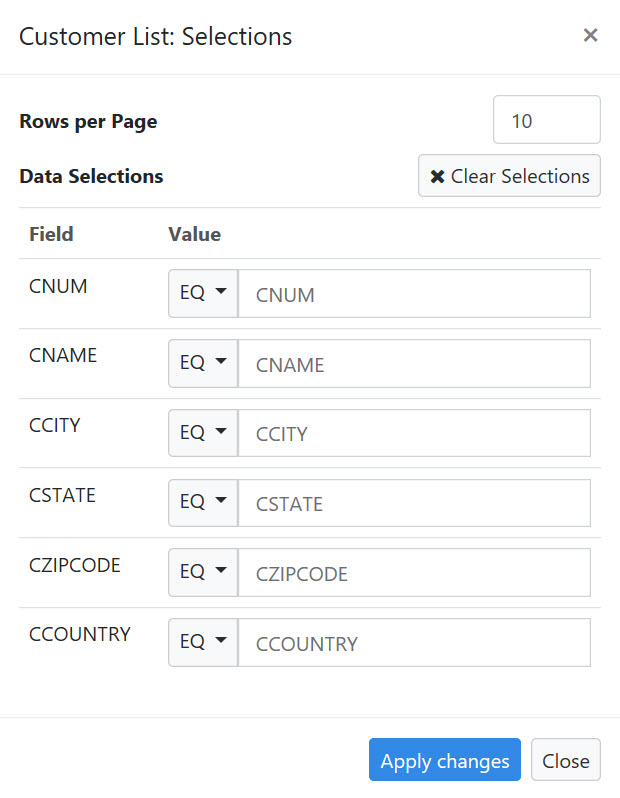Open the EQ operator dropdown for CNUM
Viewport: 620px width, 798px height.
click(x=203, y=294)
